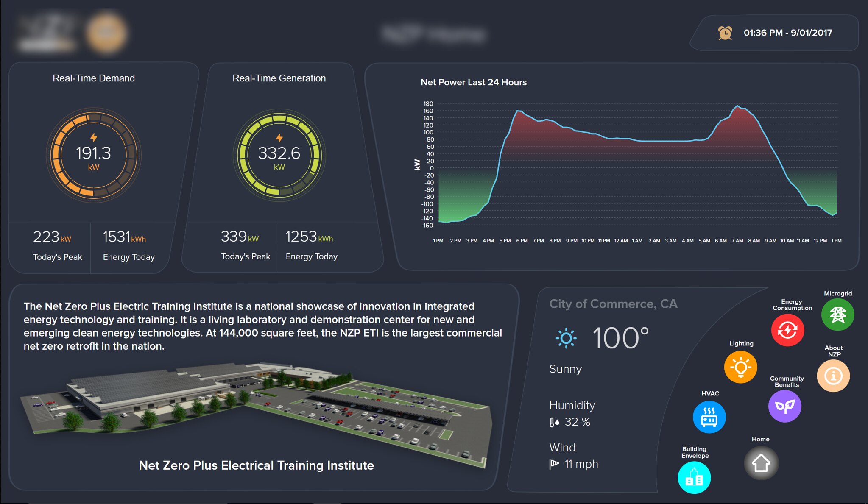The height and width of the screenshot is (504, 868).
Task: Open the cyan Building Envelope icon
Action: pos(694,478)
